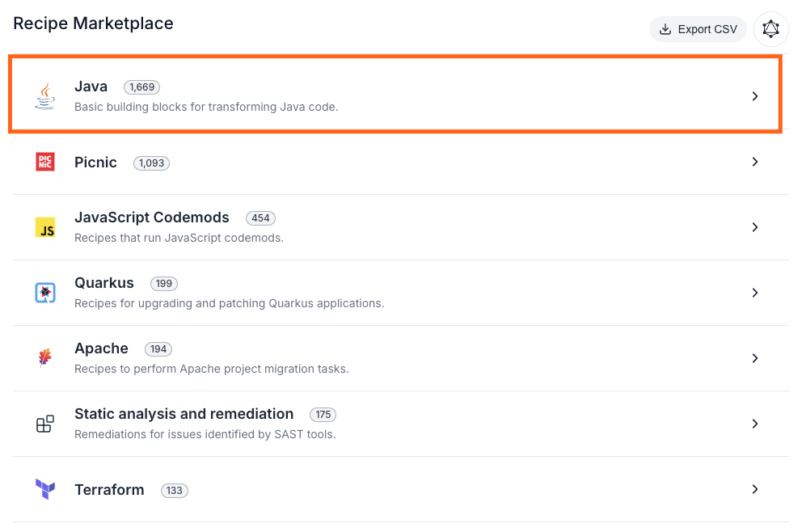This screenshot has width=802, height=532.
Task: Click the Terraform purple logo icon
Action: [45, 489]
